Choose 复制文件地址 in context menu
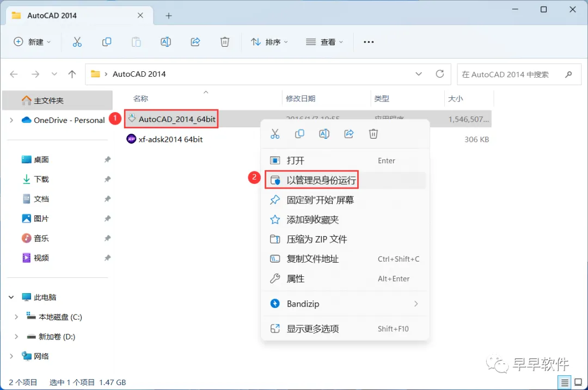Viewport: 588px width, 390px height. click(x=345, y=259)
